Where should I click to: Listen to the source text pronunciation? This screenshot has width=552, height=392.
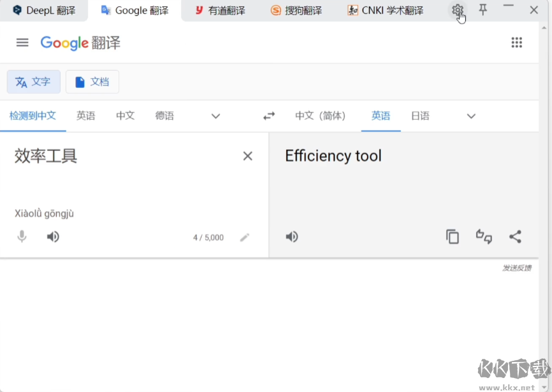[53, 237]
